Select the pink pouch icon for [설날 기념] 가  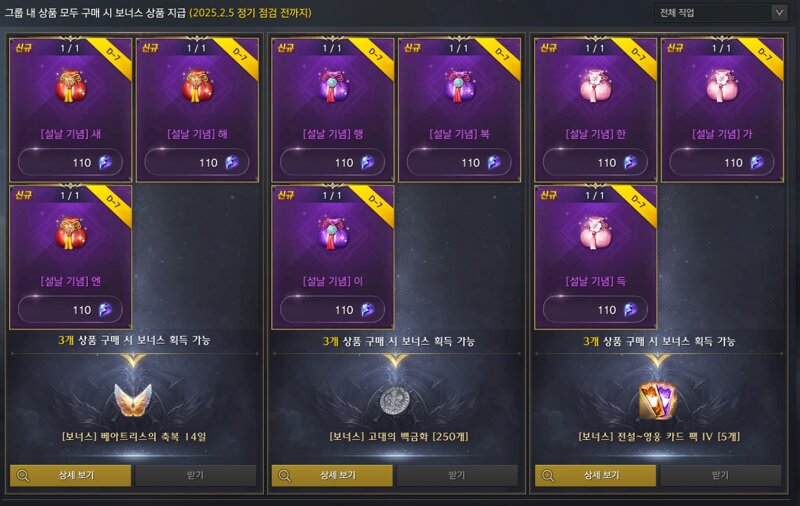(x=722, y=86)
